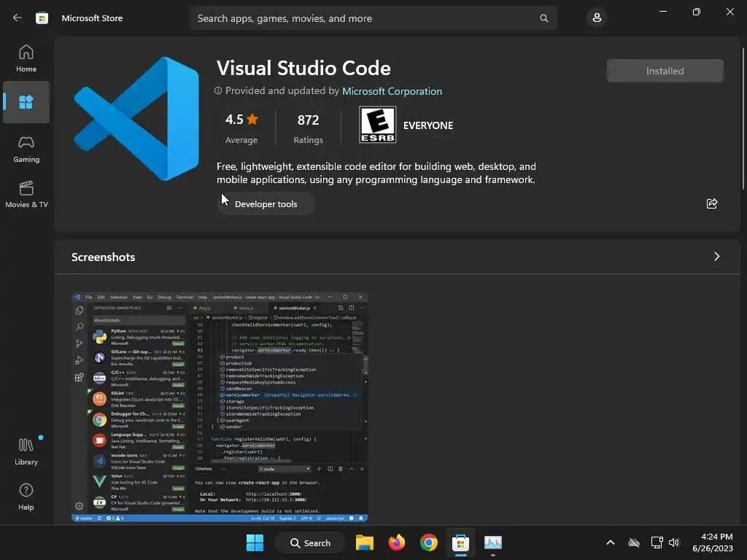Open the Gaming section in sidebar

pos(26,149)
